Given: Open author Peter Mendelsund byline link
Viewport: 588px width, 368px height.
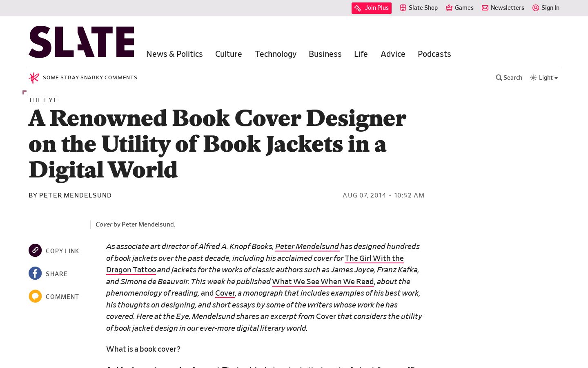Looking at the screenshot, I should coord(76,195).
